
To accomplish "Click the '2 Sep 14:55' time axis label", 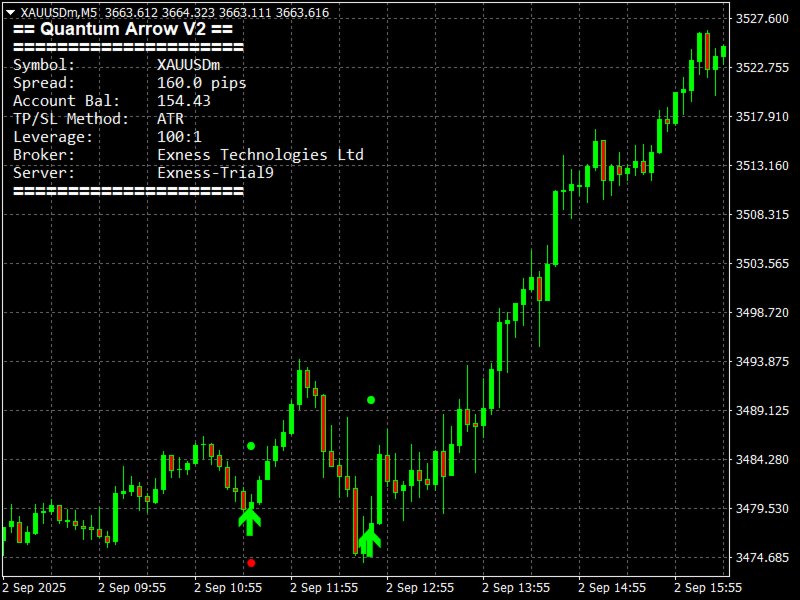I will point(612,588).
